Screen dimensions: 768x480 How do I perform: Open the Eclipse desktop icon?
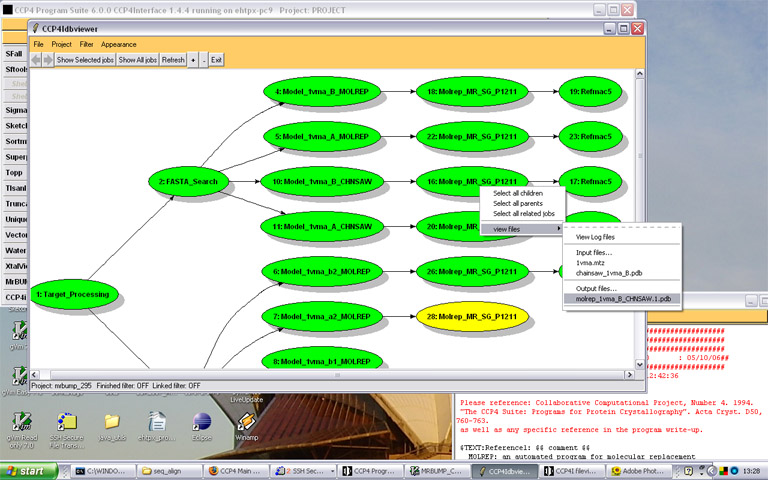(202, 426)
